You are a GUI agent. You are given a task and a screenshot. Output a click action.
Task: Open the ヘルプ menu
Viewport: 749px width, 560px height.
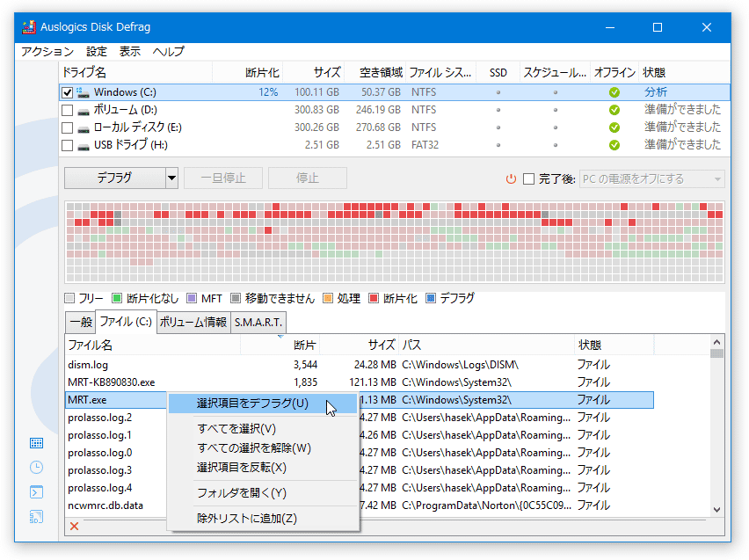click(x=168, y=52)
